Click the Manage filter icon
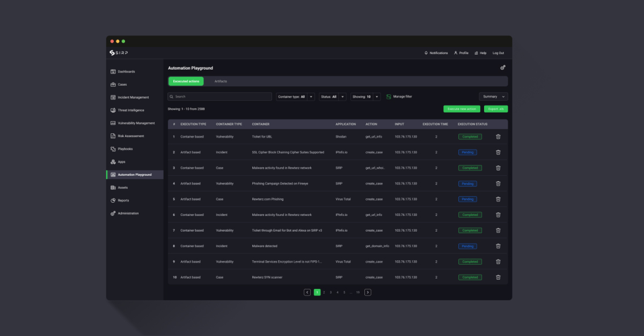644x336 pixels. 389,96
